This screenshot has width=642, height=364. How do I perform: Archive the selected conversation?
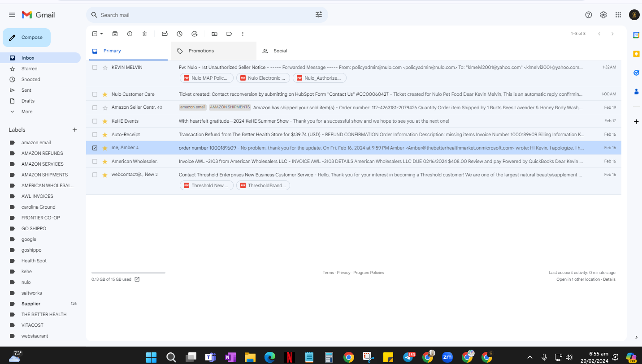115,34
